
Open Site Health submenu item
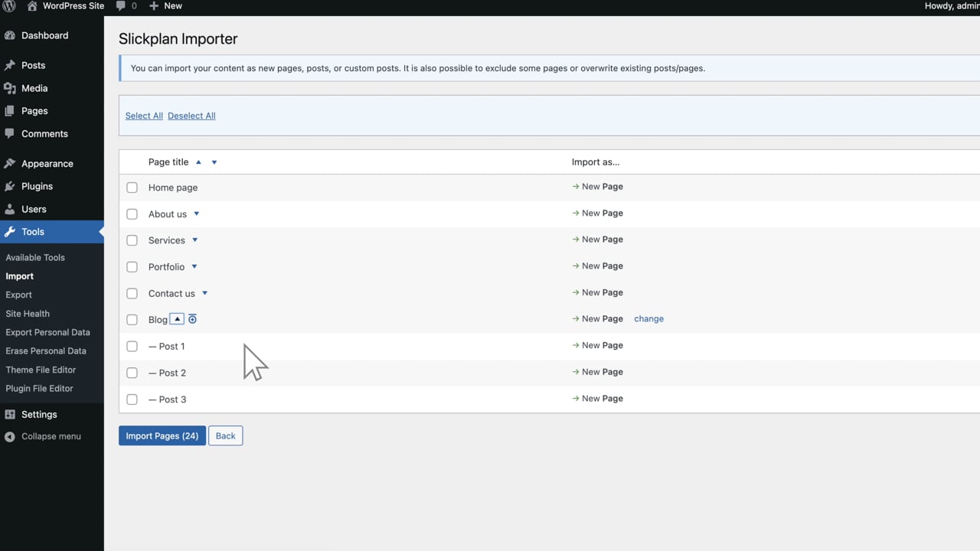pyautogui.click(x=28, y=314)
